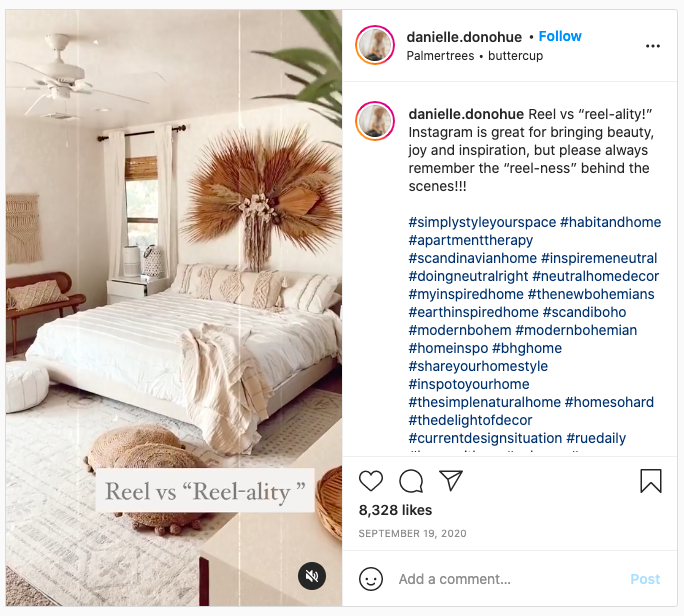
Task: Click into the Add a comment field
Action: tap(508, 579)
